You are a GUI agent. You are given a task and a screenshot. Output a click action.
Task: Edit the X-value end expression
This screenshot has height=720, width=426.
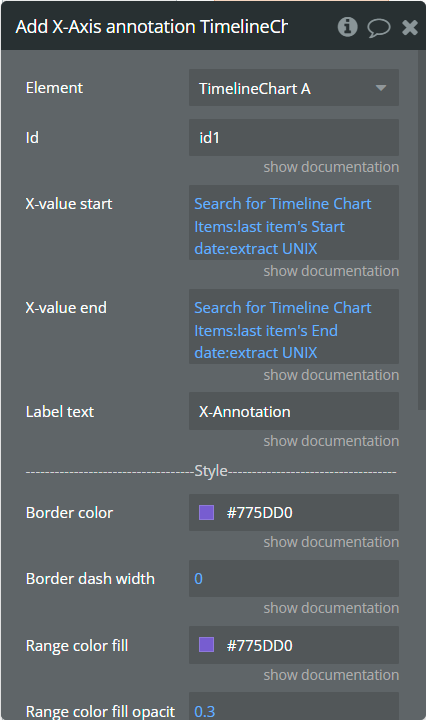294,326
